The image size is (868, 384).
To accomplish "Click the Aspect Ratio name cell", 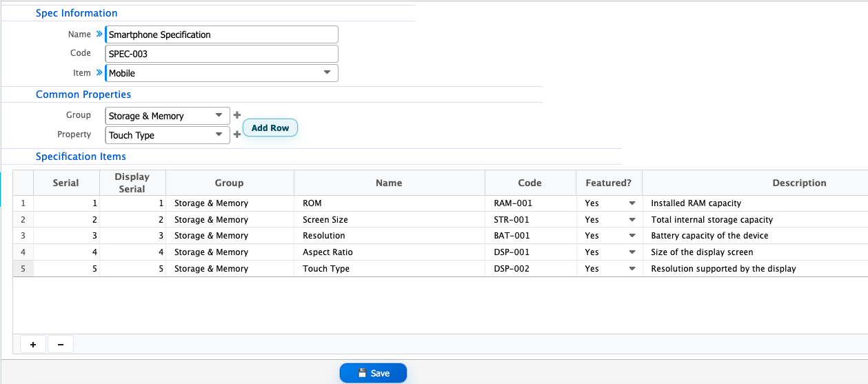I will [389, 252].
